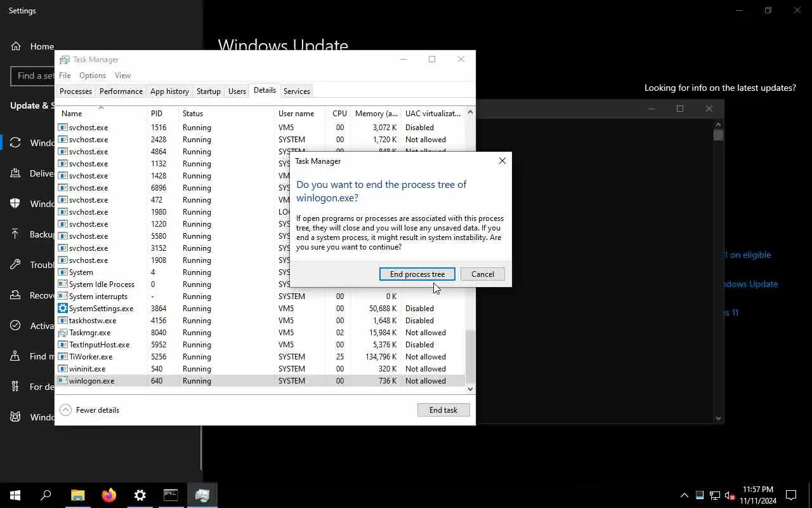Open For developers icon in Settings
Screen dimensions: 812x508
pyautogui.click(x=16, y=387)
